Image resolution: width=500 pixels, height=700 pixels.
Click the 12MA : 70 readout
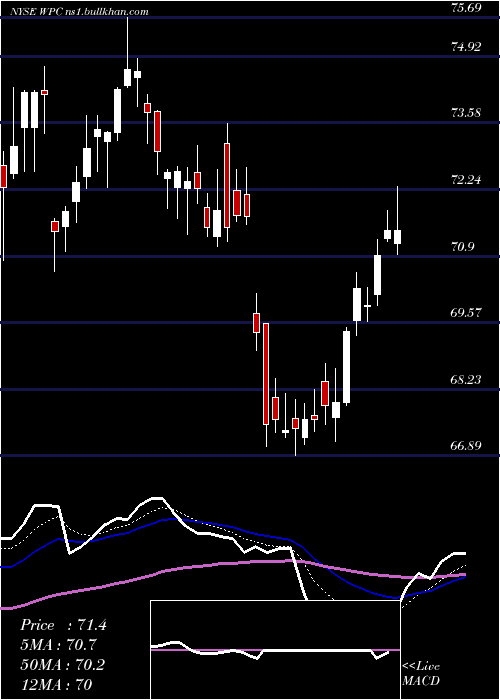point(56,684)
